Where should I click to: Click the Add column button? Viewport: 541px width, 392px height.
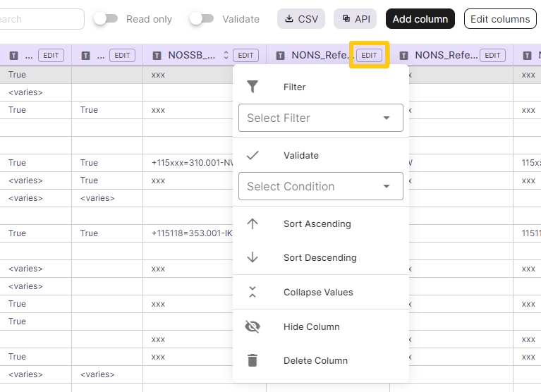pyautogui.click(x=420, y=19)
